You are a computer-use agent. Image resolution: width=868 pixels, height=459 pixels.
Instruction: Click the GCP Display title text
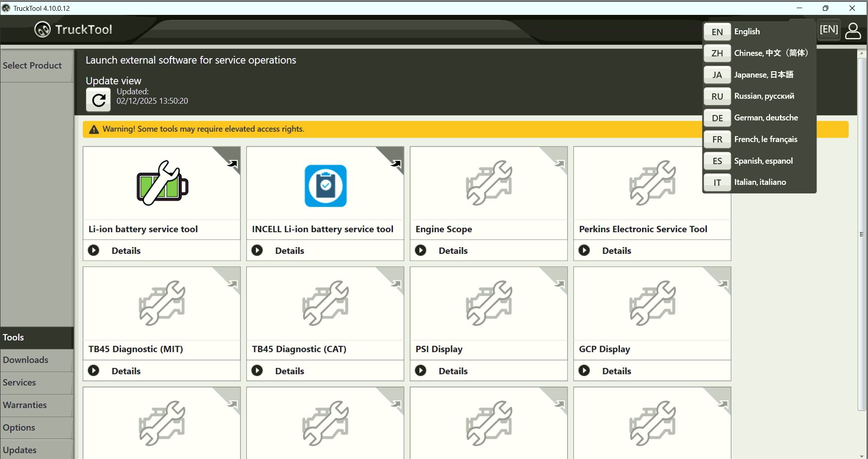point(605,349)
